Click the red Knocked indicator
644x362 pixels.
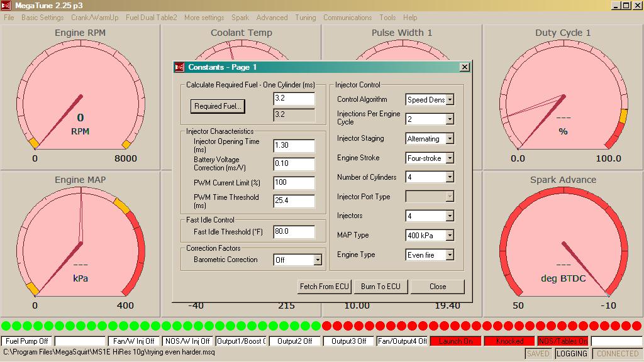pos(509,341)
